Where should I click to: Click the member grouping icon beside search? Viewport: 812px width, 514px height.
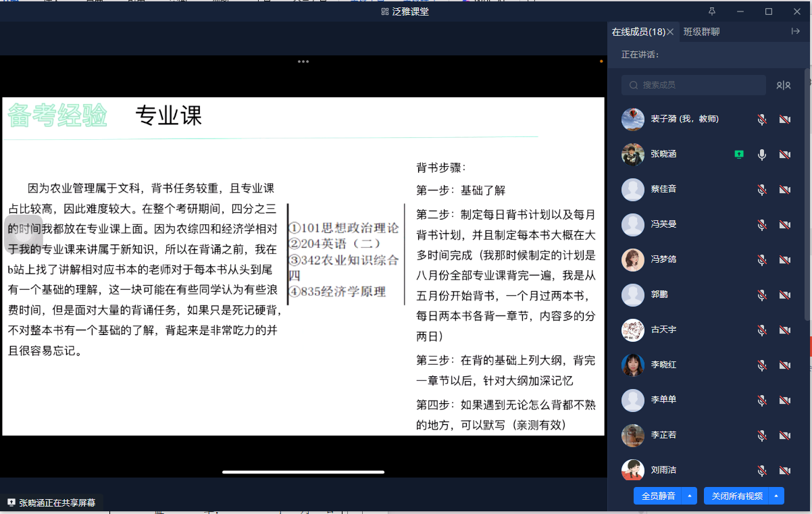coord(784,85)
